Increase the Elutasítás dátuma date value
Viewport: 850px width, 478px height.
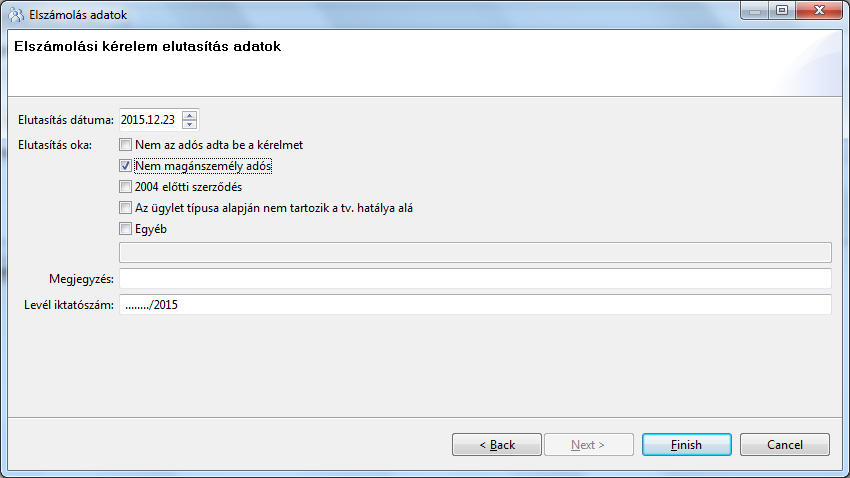[190, 115]
